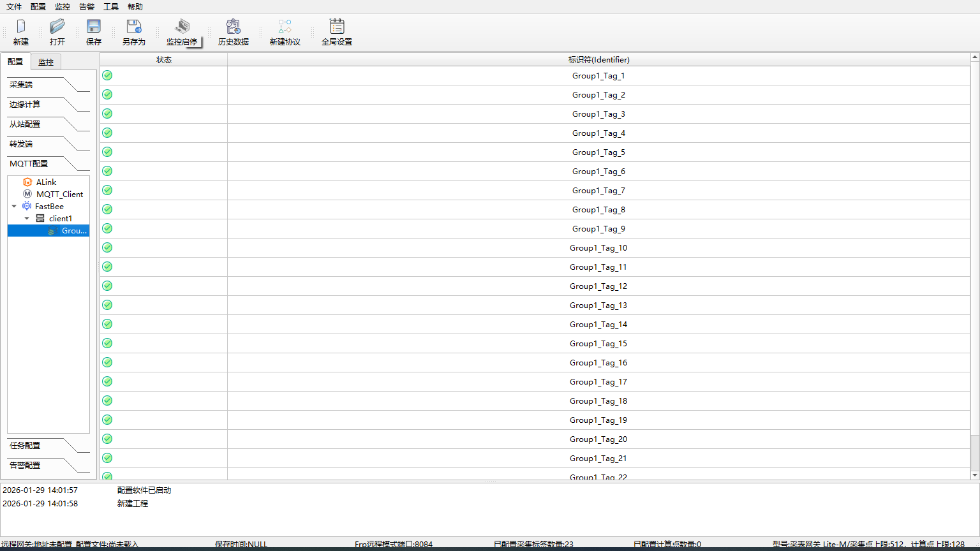Screen dimensions: 980x551
Task: Open 全局设置 global settings icon
Action: tap(337, 27)
